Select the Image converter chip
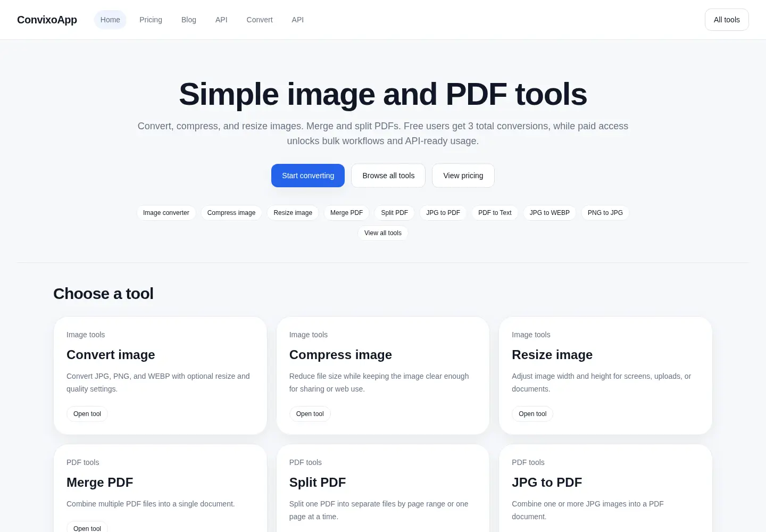 coord(166,213)
